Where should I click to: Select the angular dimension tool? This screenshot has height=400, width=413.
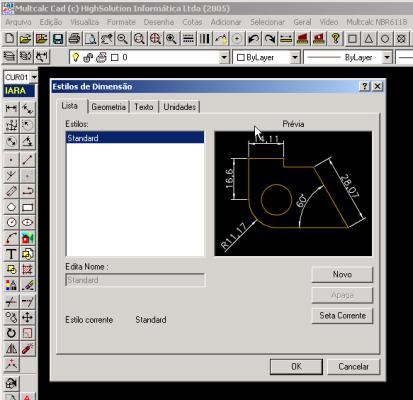coord(27,141)
